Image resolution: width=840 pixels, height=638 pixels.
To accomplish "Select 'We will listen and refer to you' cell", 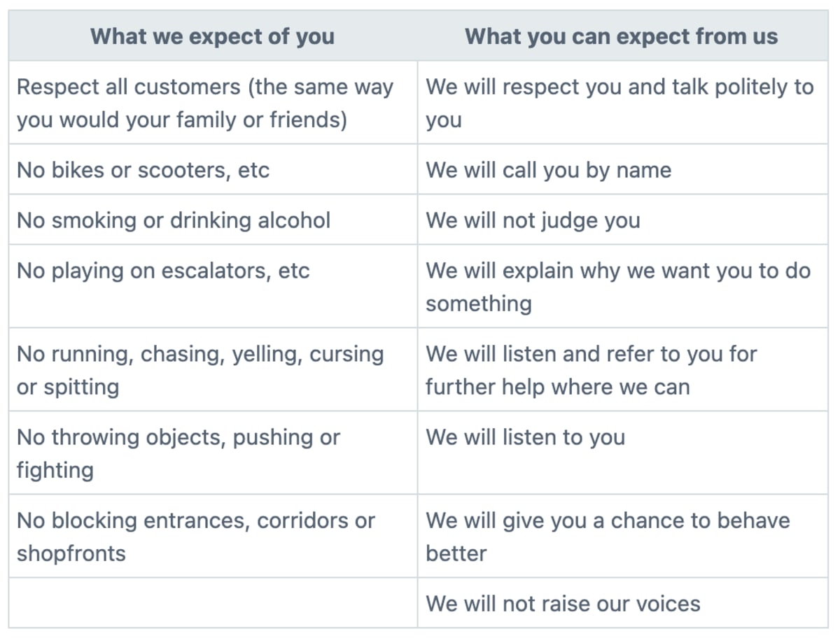I will point(623,369).
